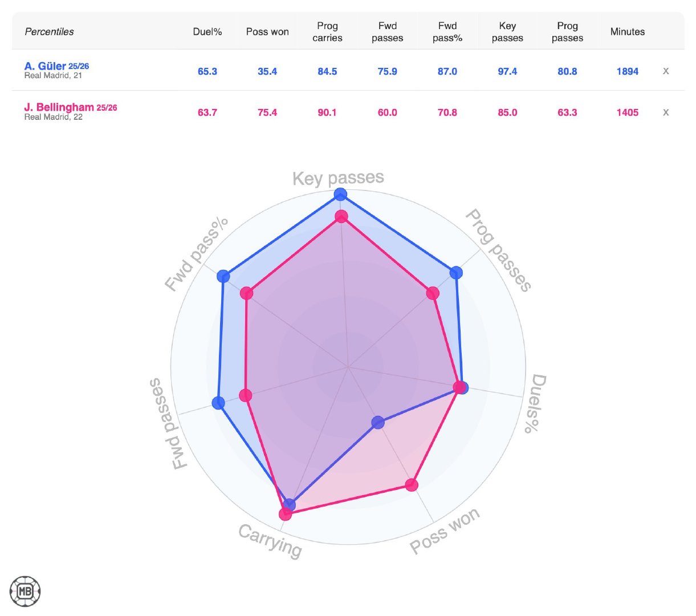Image resolution: width=696 pixels, height=616 pixels.
Task: Select Güler's blue Poss won radar point
Action: point(378,423)
